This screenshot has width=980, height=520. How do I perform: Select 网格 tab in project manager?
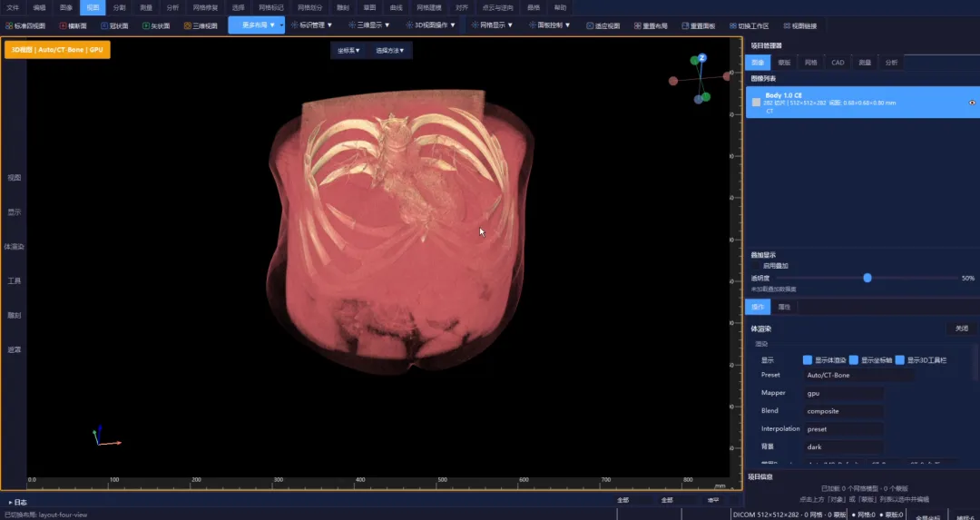(x=810, y=63)
